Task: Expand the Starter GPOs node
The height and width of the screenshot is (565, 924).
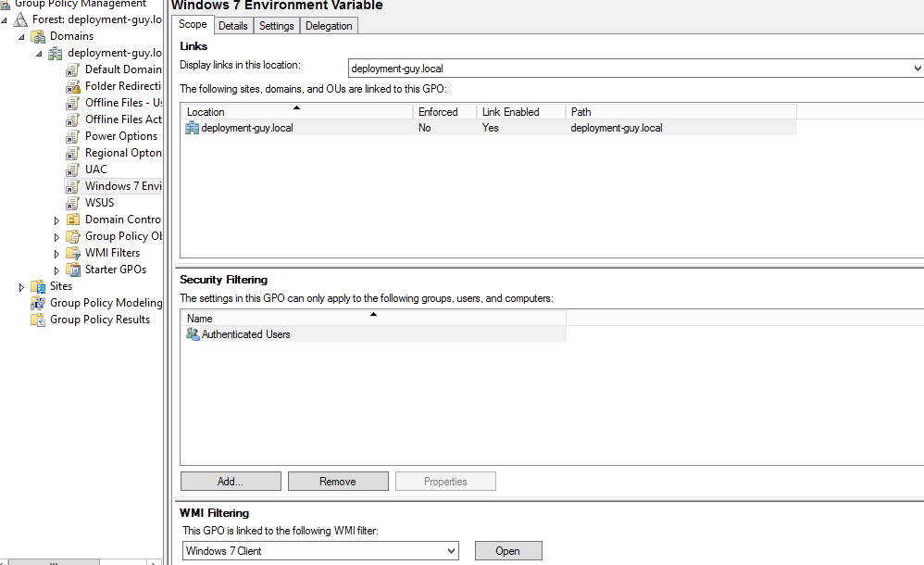Action: pyautogui.click(x=56, y=270)
